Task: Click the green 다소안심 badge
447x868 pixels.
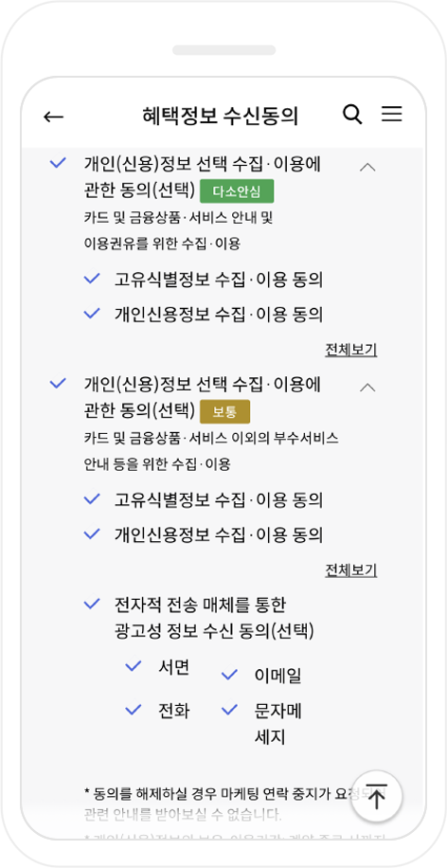Action: pos(237,191)
